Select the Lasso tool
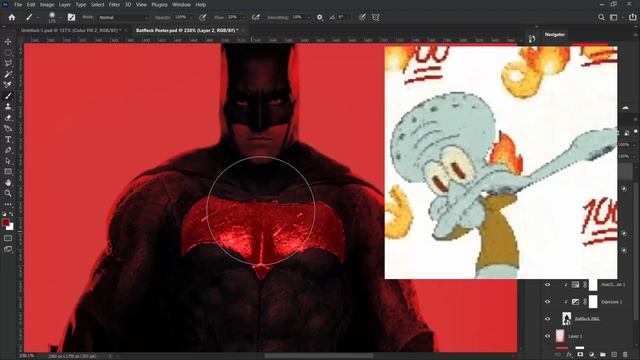Viewport: 640px width, 360px height. (x=8, y=63)
